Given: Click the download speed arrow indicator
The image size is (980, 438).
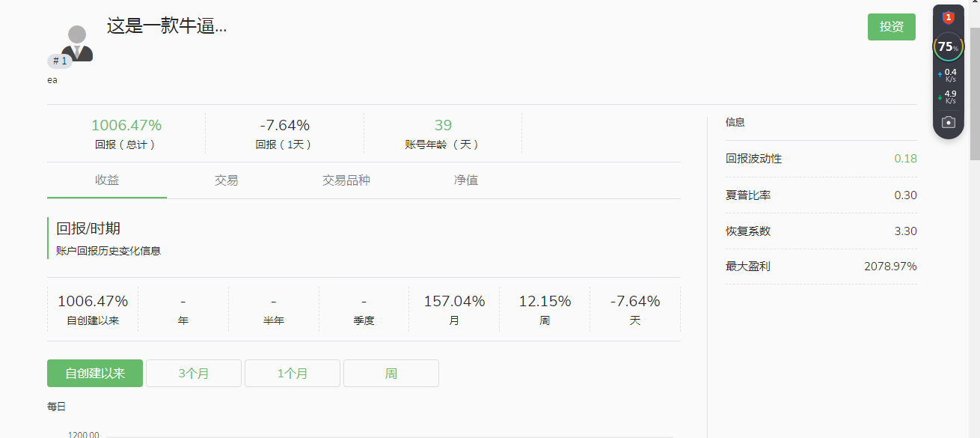Looking at the screenshot, I should [x=940, y=97].
